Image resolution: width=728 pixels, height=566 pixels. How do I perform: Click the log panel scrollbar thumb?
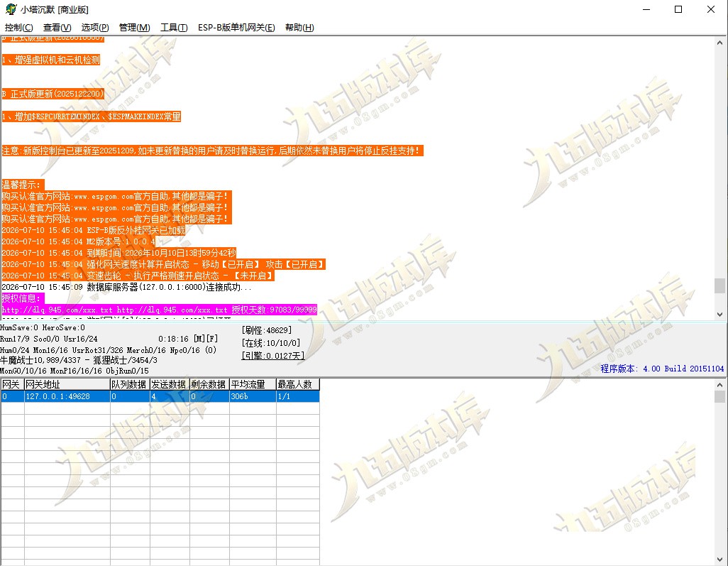(x=719, y=285)
